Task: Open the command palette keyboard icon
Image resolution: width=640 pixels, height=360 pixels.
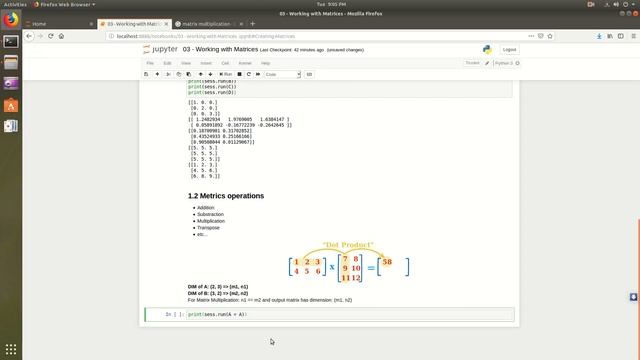Action: [x=309, y=74]
